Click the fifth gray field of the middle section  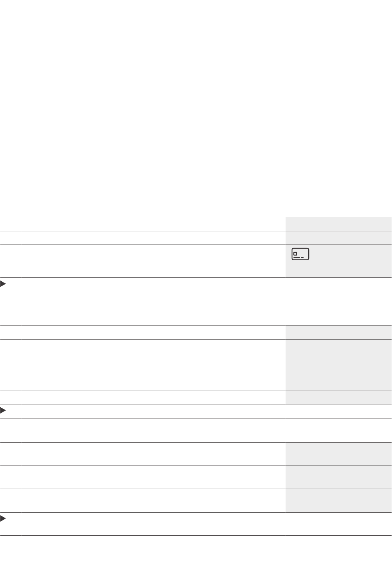click(338, 397)
